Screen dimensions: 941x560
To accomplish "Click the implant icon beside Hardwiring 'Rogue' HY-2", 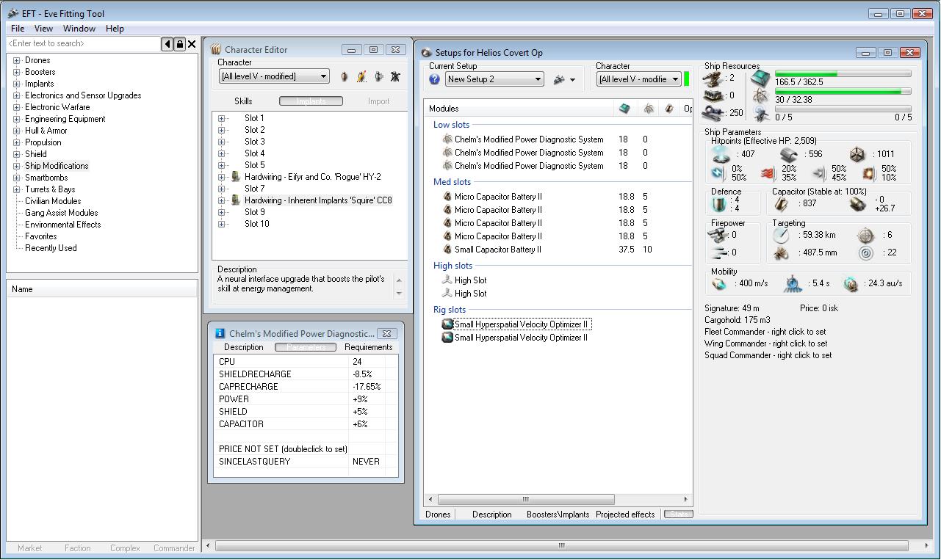I will point(236,177).
